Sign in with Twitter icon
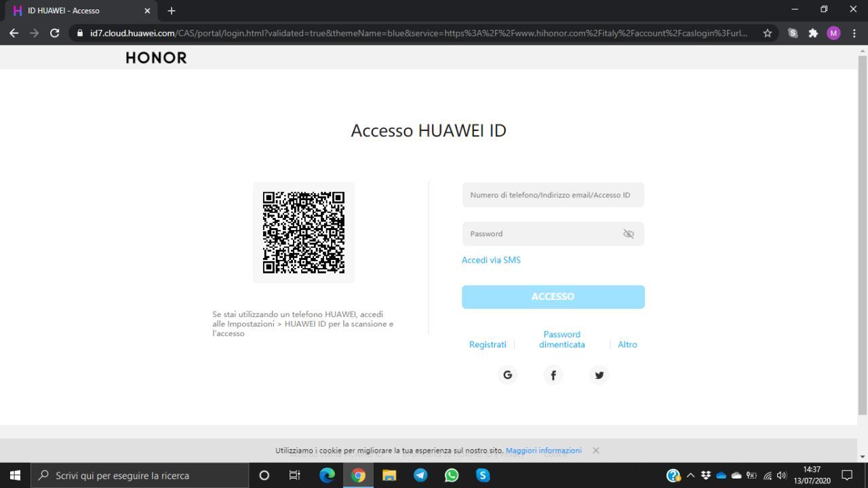868x488 pixels. tap(599, 375)
